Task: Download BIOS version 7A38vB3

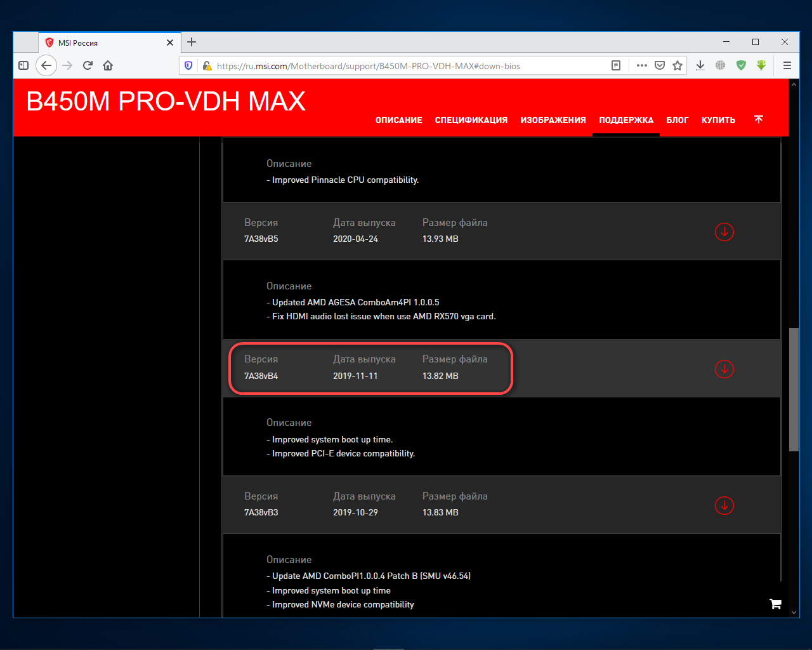Action: [724, 505]
